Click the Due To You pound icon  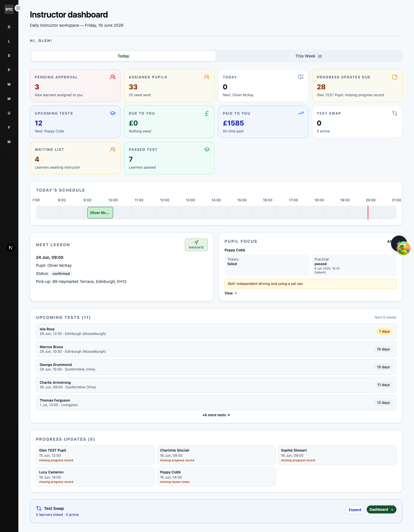pyautogui.click(x=207, y=113)
